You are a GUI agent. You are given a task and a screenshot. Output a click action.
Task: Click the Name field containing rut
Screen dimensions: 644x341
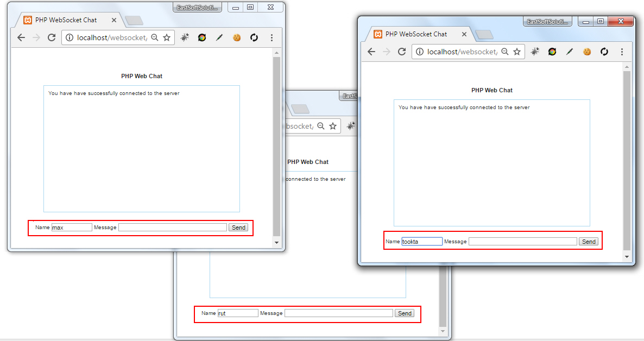pos(238,313)
